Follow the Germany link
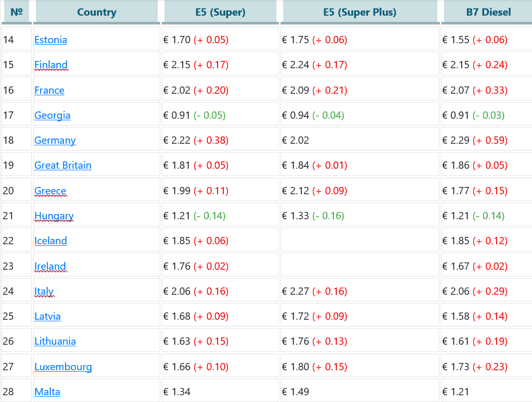This screenshot has width=532, height=402. [x=55, y=140]
